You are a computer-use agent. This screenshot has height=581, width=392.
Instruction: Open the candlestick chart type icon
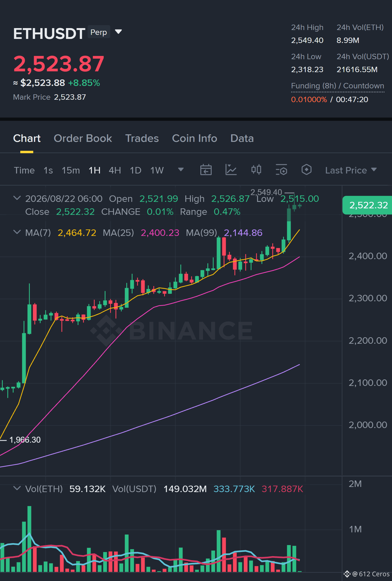pos(256,170)
